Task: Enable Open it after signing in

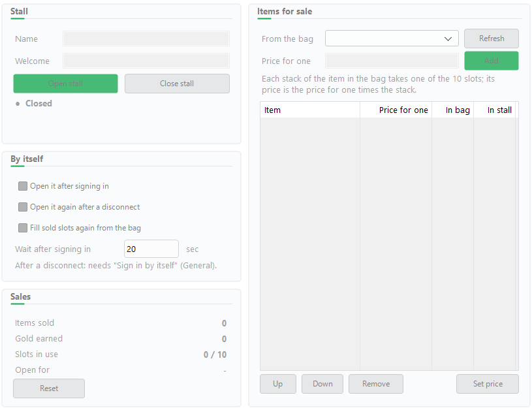Action: coord(23,186)
